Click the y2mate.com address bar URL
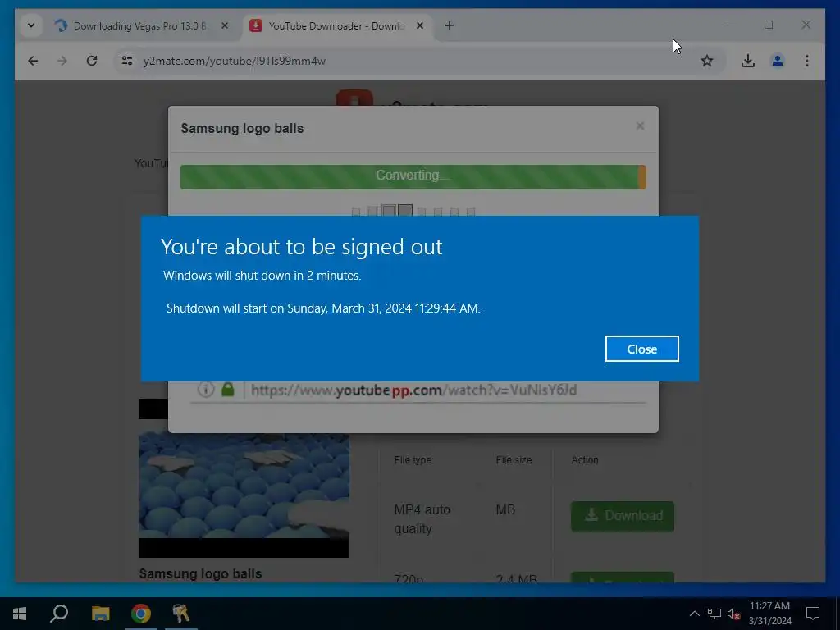Viewport: 840px width, 630px height. click(x=234, y=61)
